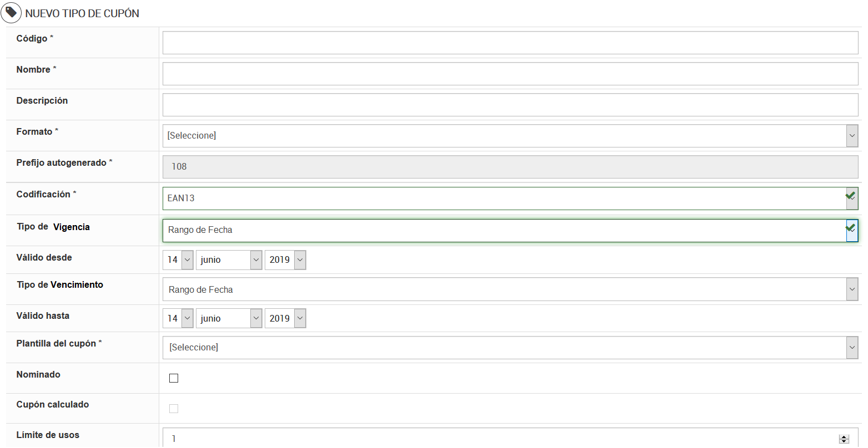Viewport: 868px width, 448px height.
Task: Expand the Tipo de Vigencia dropdown
Action: pyautogui.click(x=510, y=230)
